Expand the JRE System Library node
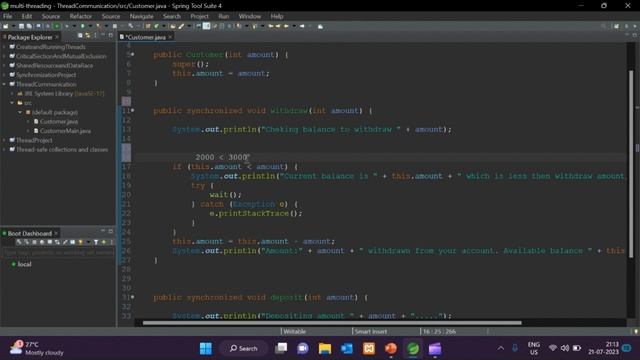640x360 pixels. 12,93
